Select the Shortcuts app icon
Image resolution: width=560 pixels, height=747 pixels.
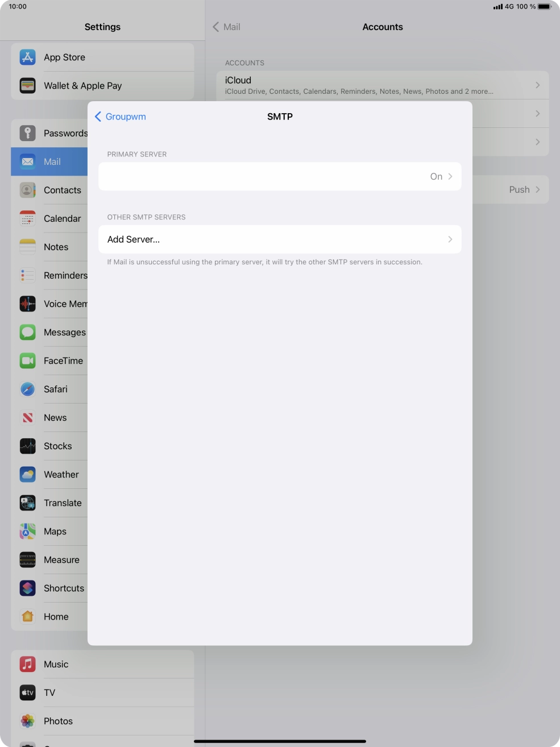(28, 588)
